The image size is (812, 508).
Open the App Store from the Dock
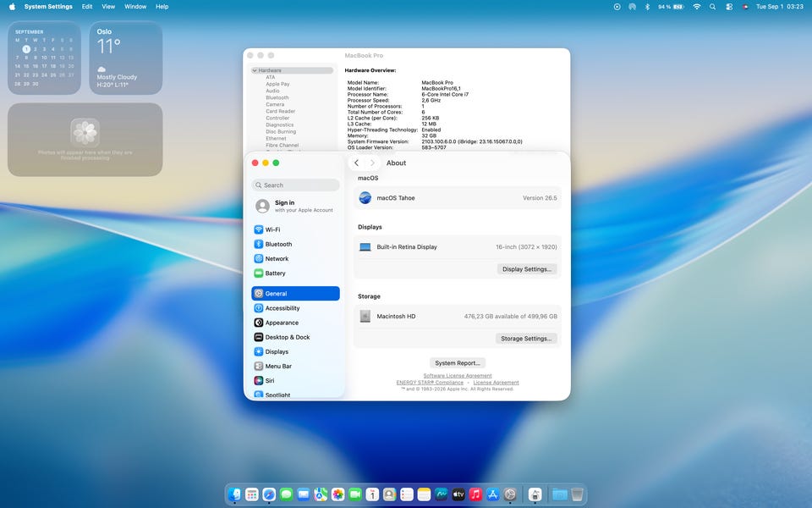point(492,494)
